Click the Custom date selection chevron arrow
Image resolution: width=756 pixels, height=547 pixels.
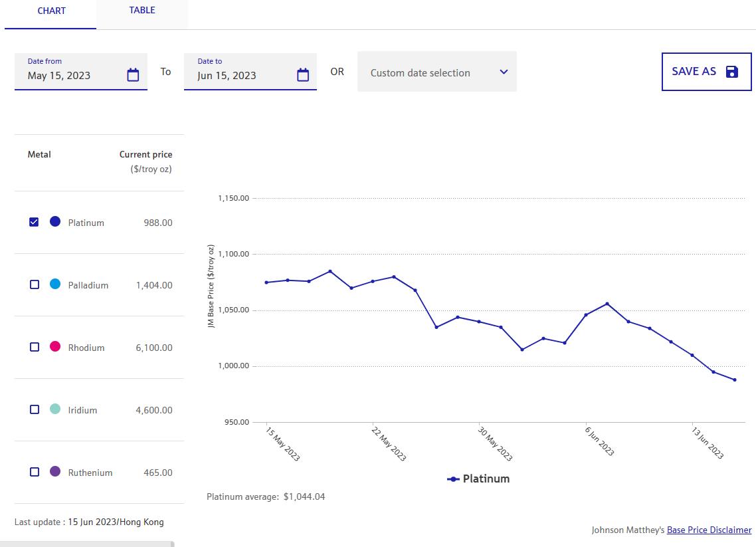pos(504,72)
